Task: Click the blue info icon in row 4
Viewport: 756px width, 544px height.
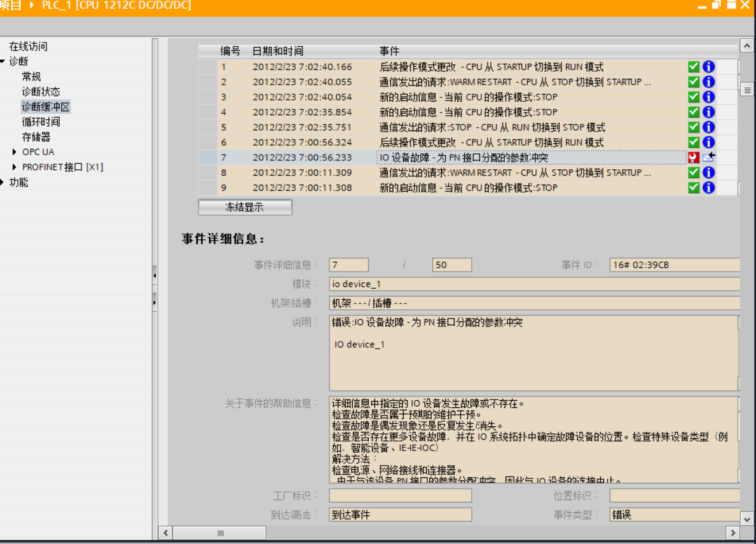Action: click(709, 112)
